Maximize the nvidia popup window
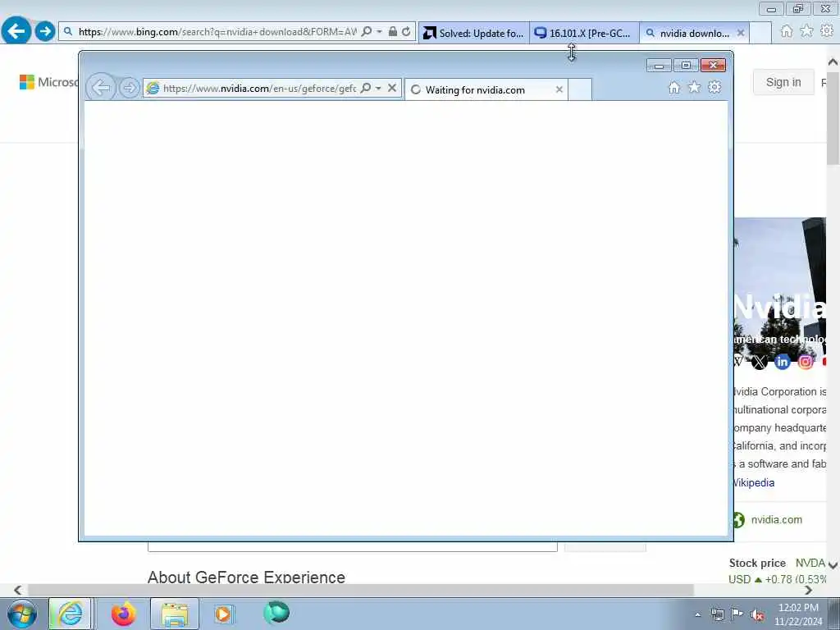Viewport: 840px width, 630px height. coord(686,66)
